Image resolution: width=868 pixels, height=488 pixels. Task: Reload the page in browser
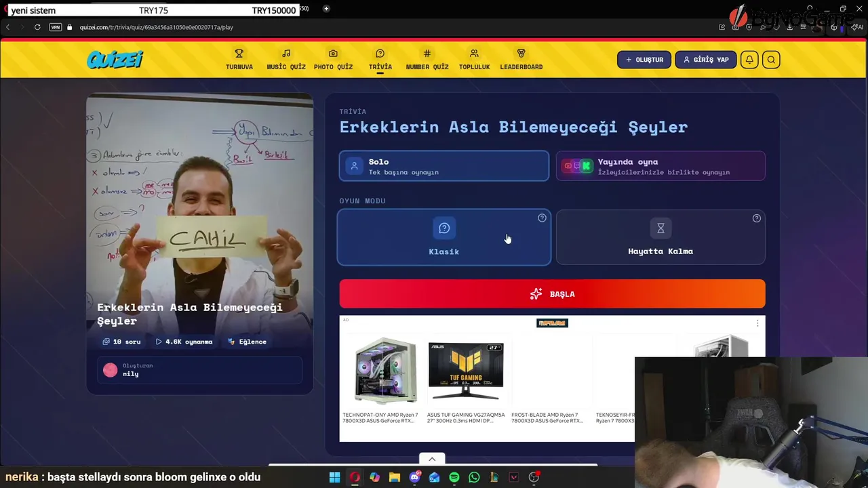point(37,27)
